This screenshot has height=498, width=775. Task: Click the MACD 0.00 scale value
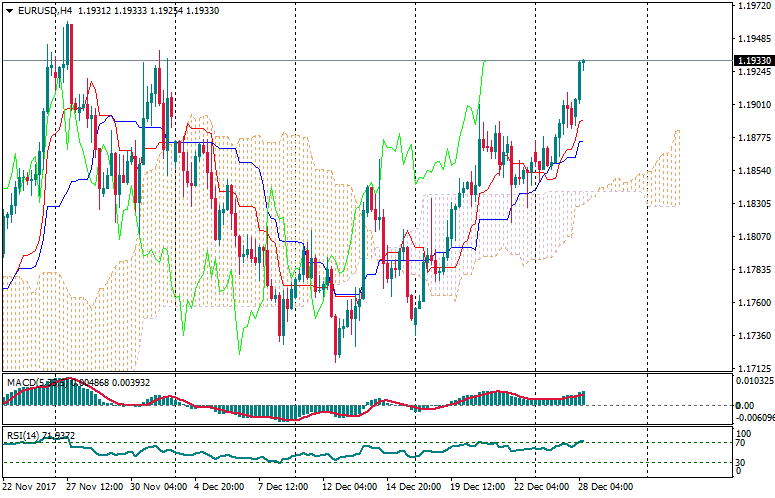(746, 404)
